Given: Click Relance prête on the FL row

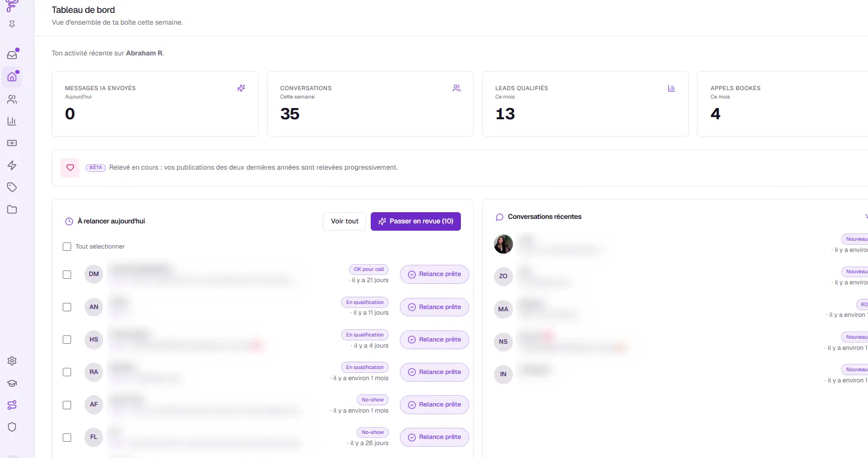Looking at the screenshot, I should point(435,437).
